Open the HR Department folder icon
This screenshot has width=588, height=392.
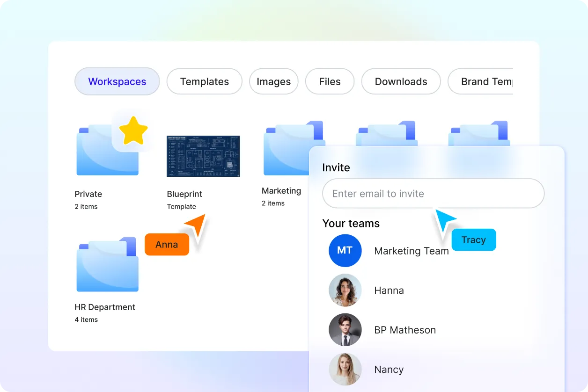[x=108, y=264]
